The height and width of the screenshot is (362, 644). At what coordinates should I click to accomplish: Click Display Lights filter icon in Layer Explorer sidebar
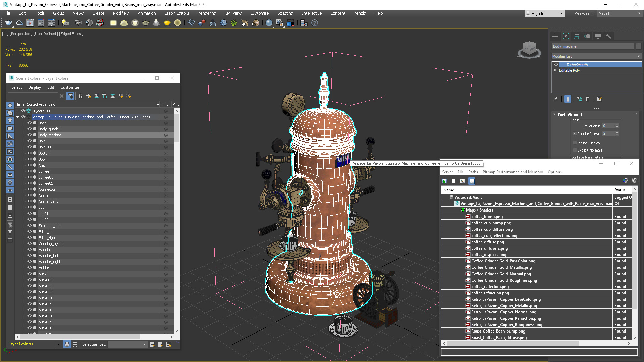[x=10, y=121]
